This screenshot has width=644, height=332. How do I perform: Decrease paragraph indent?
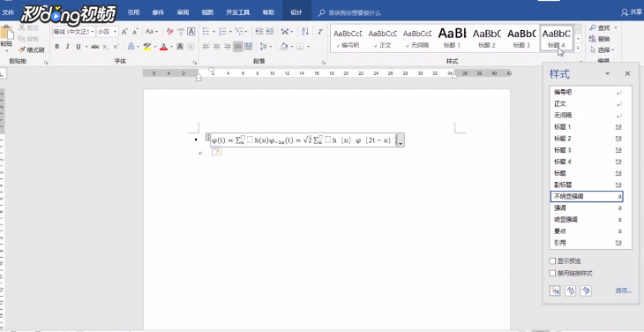click(x=259, y=32)
